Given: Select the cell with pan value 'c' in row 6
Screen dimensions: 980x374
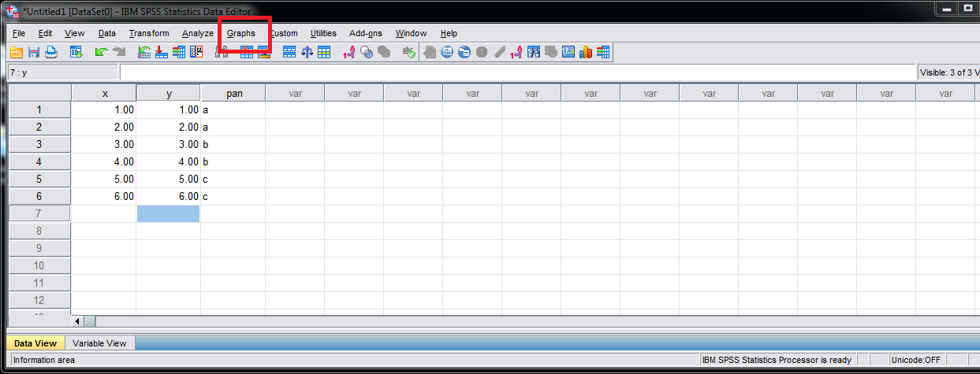Looking at the screenshot, I should point(233,197).
